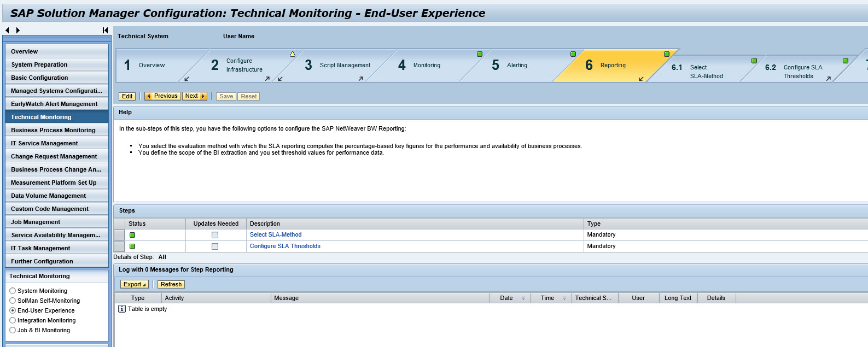Click the left-hand arrow under Script Management step
Image resolution: width=868 pixels, height=347 pixels.
pyautogui.click(x=280, y=79)
